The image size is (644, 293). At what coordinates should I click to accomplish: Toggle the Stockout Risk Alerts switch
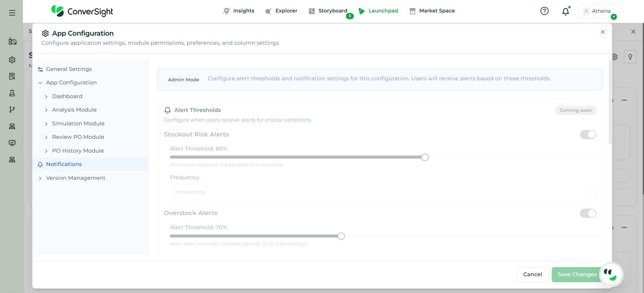[588, 135]
